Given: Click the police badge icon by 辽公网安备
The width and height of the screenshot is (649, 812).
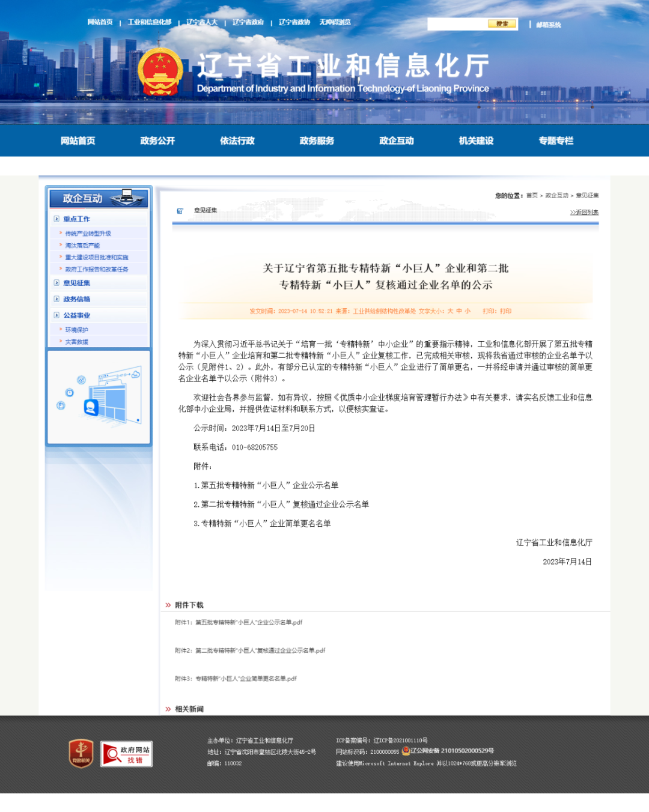Looking at the screenshot, I should [x=406, y=751].
